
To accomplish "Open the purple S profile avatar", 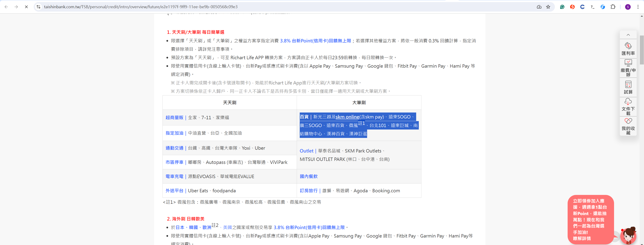I will coord(628,7).
